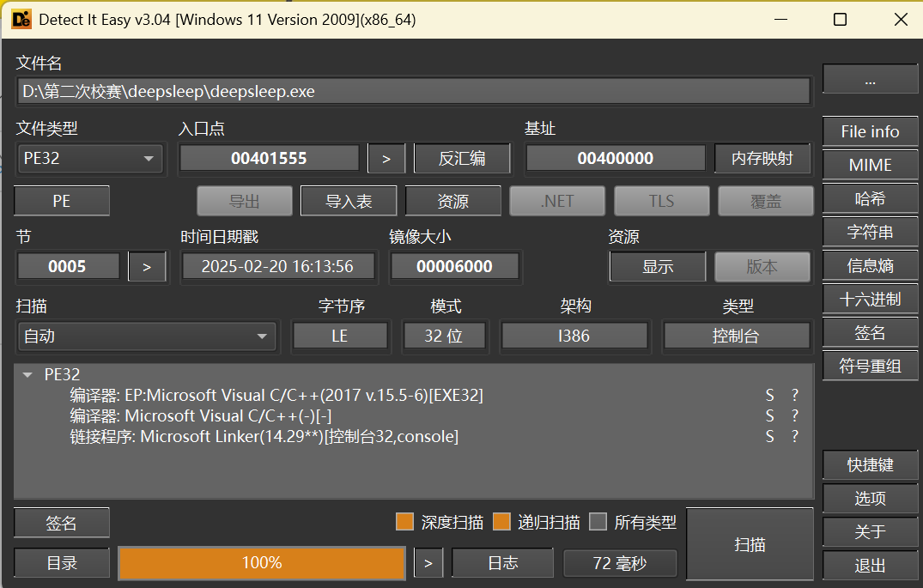
Task: Open the PE32 file type dropdown
Action: 89,159
